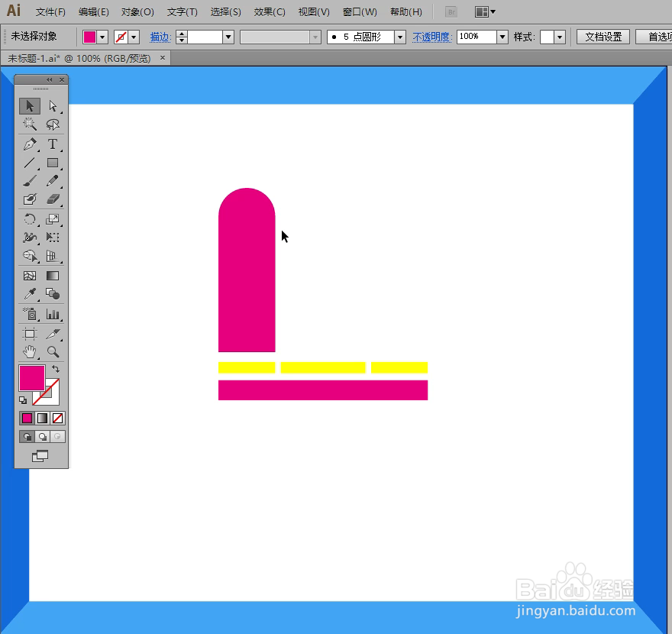This screenshot has height=634, width=672.
Task: Click the magenta fill swatch in toolbox
Action: pos(32,378)
